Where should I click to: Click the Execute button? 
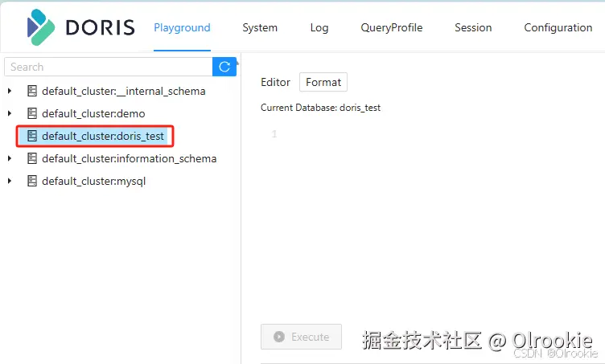(x=302, y=337)
